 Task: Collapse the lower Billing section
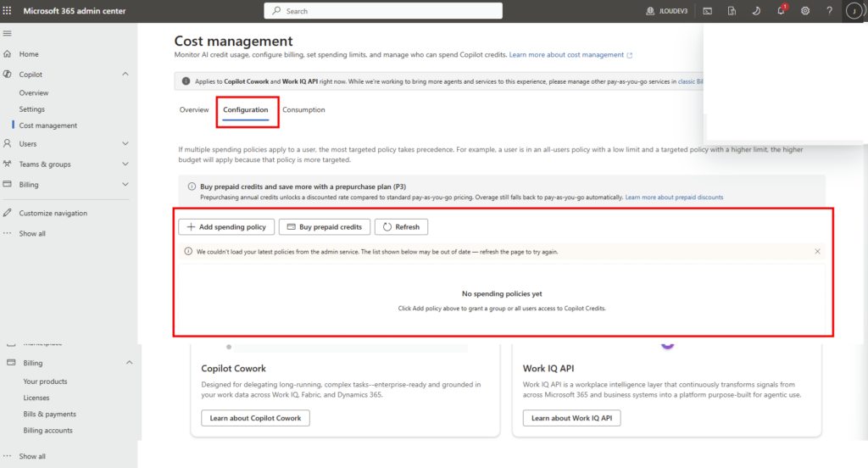pyautogui.click(x=129, y=363)
